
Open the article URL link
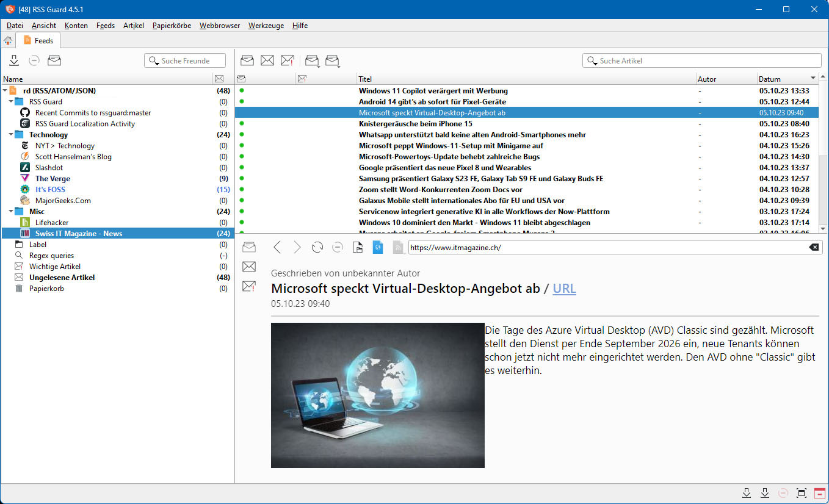point(564,289)
